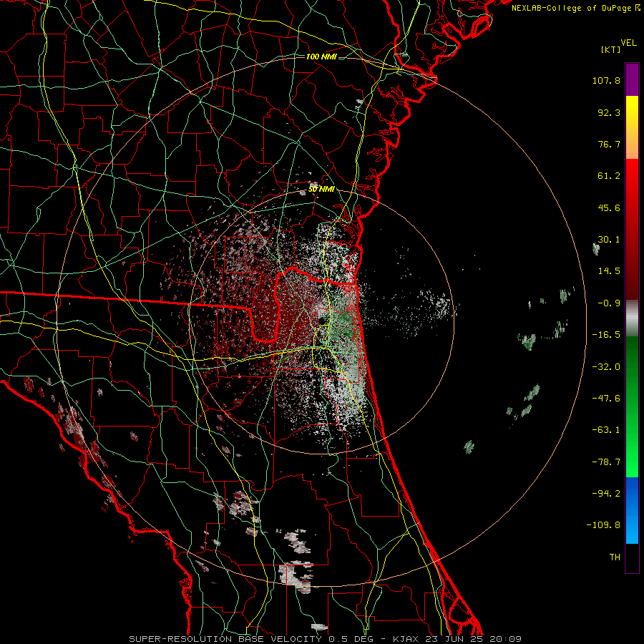Click the -0.9 velocity scale value
This screenshot has height=644, width=644.
pos(609,303)
